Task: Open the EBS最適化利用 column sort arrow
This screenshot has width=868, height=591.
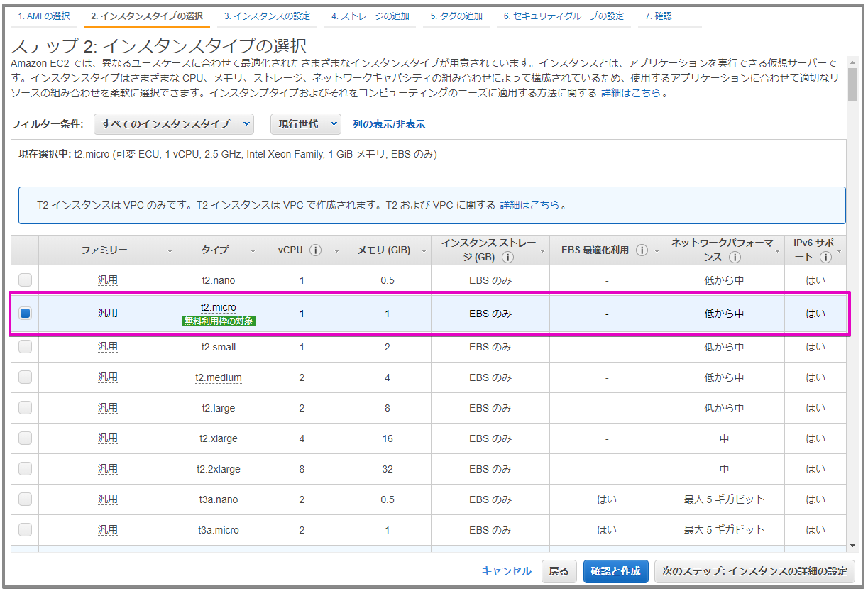Action: 657,251
